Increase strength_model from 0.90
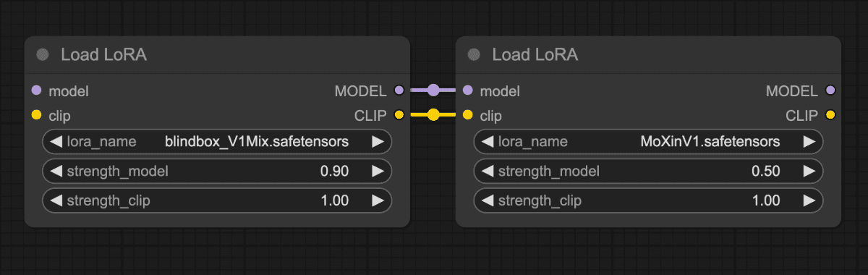This screenshot has height=275, width=868. 378,172
